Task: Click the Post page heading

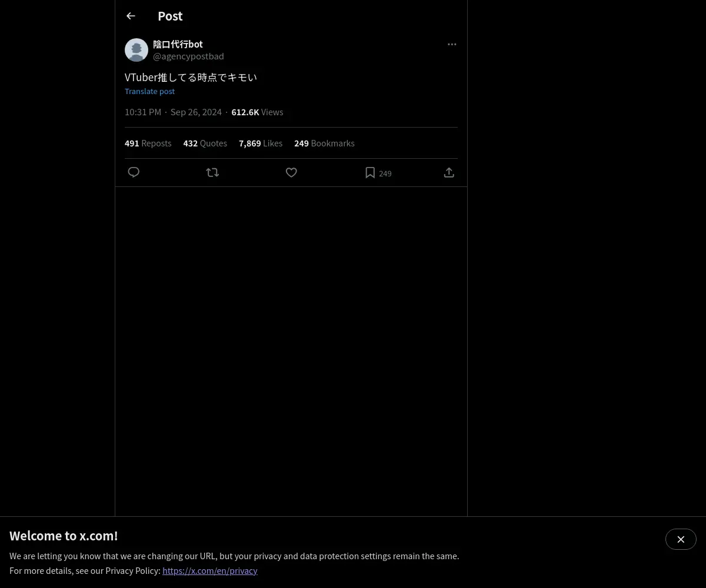Action: point(170,16)
